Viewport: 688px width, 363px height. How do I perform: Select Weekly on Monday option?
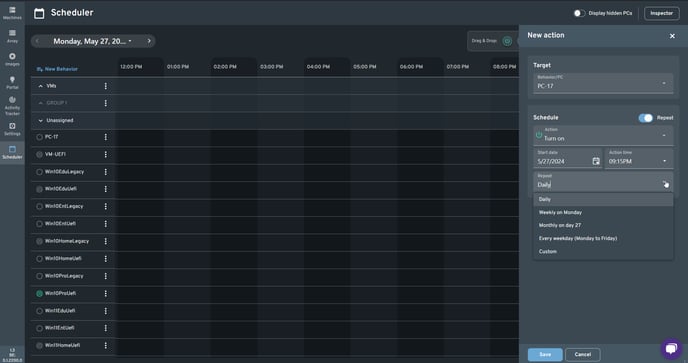(x=603, y=212)
